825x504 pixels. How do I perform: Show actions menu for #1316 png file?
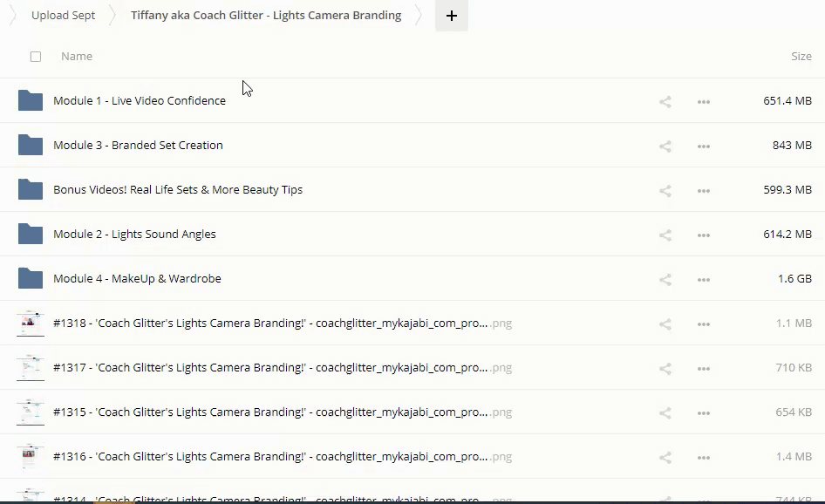[x=704, y=457]
